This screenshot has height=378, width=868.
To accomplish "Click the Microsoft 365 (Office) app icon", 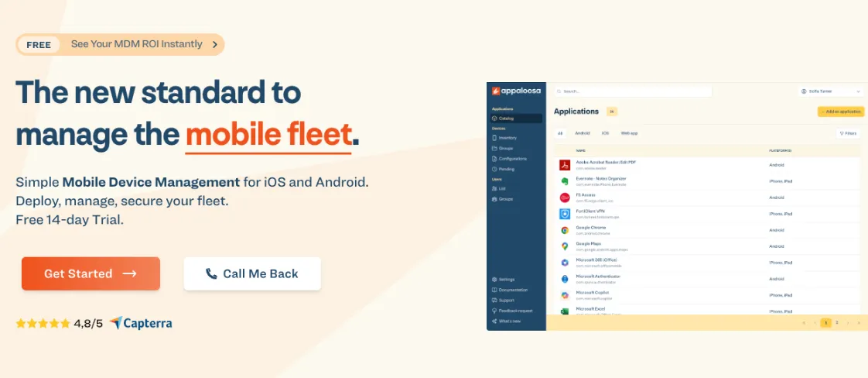I will (565, 263).
